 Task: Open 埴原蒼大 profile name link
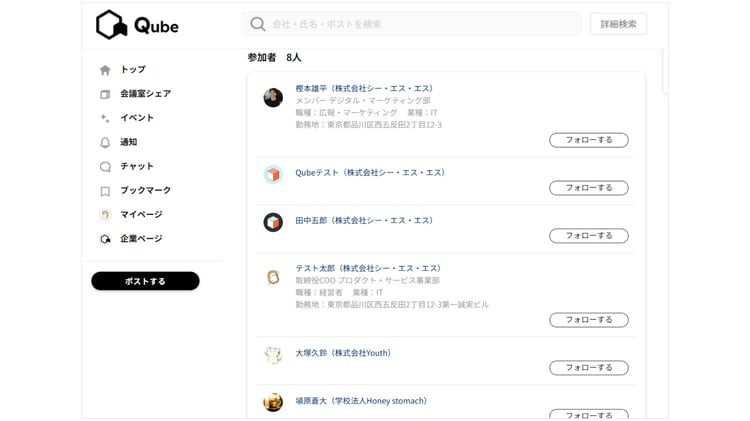coord(361,401)
